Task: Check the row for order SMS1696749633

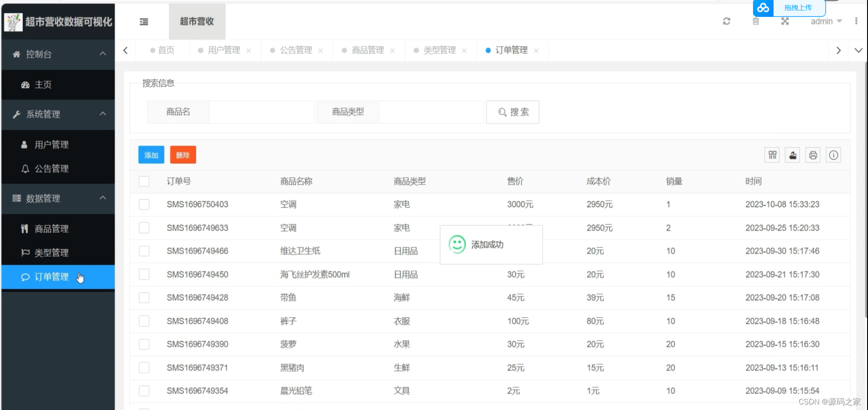Action: [144, 227]
